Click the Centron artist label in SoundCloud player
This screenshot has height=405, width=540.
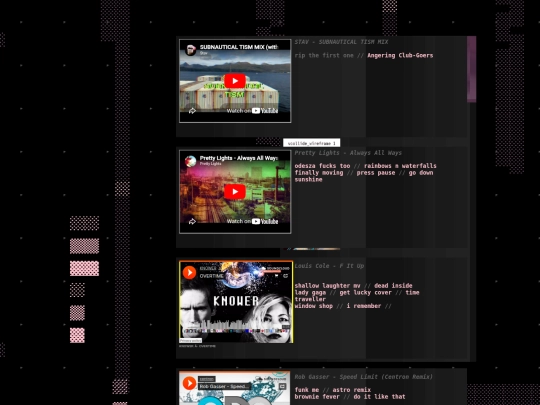(x=207, y=379)
